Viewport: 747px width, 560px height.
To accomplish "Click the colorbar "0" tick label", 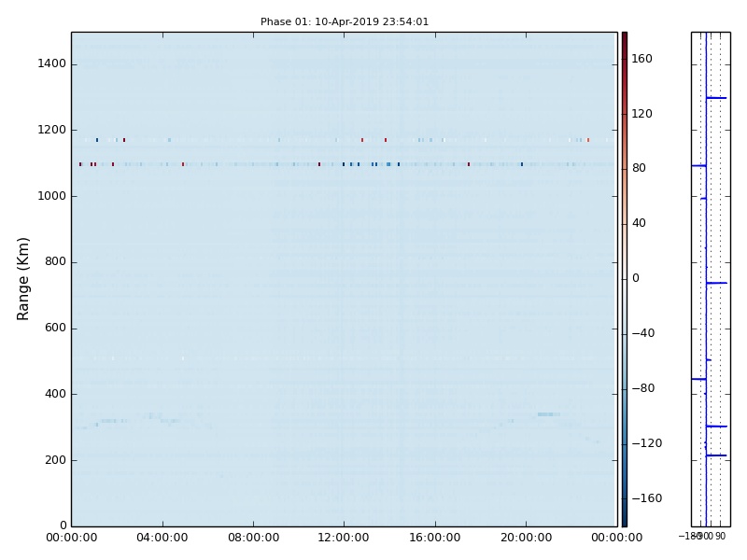I will click(636, 278).
